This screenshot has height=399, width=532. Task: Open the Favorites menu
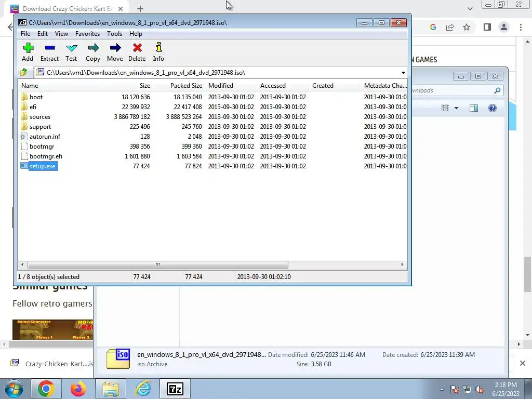pyautogui.click(x=87, y=34)
